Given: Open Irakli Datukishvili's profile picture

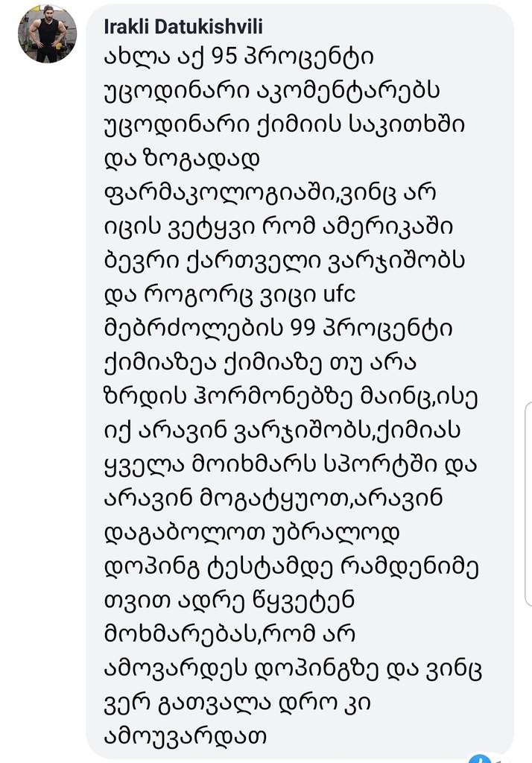Looking at the screenshot, I should pyautogui.click(x=47, y=34).
